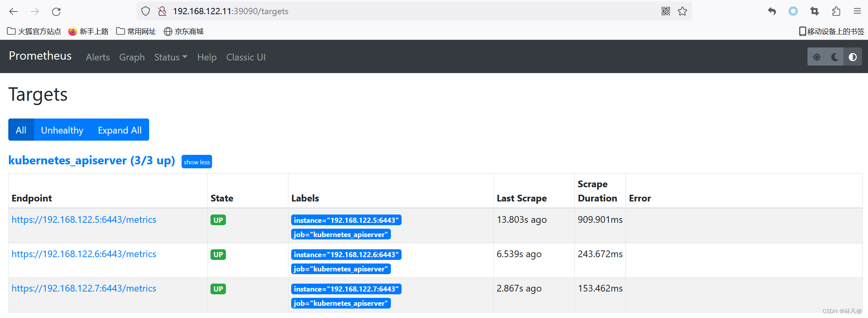868x318 pixels.
Task: Open the extensions puzzle piece icon
Action: pos(836,11)
